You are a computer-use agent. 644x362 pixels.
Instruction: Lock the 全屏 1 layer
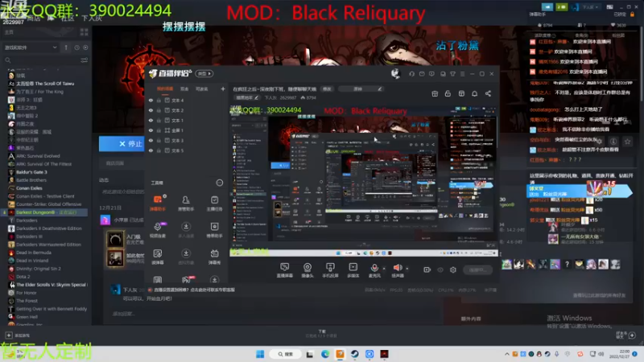[159, 130]
